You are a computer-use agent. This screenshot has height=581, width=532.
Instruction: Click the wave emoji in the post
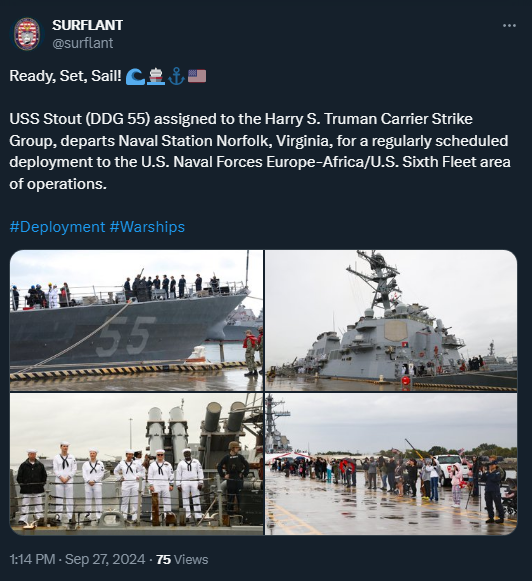(x=135, y=77)
